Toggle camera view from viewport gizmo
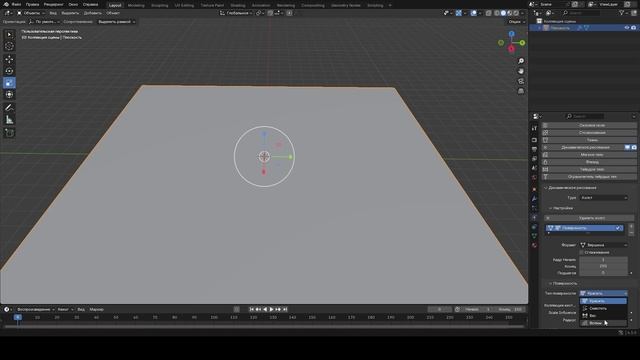 point(521,81)
